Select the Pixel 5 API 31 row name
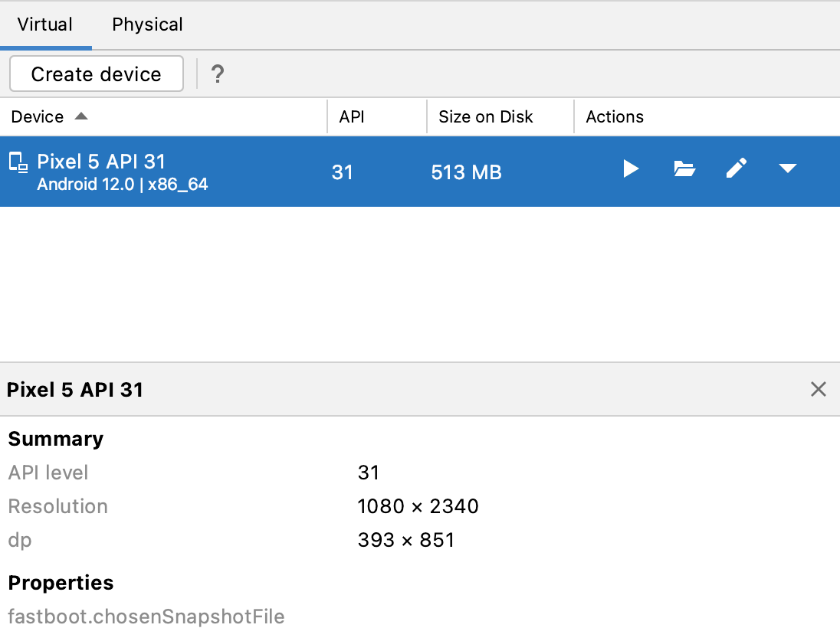The image size is (840, 628). [x=101, y=162]
